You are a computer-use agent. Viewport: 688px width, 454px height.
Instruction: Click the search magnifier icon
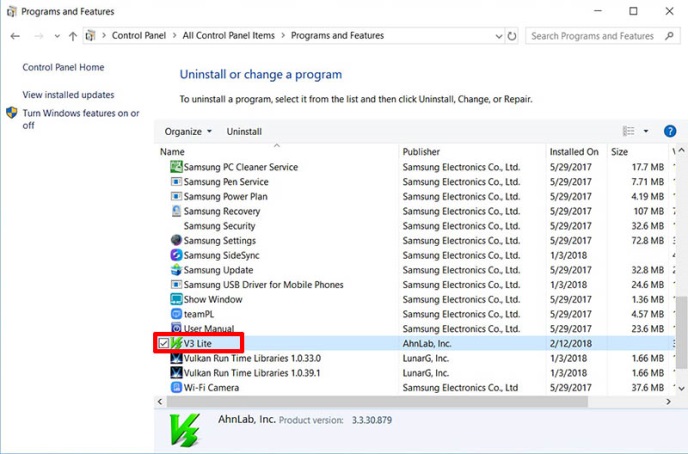(x=669, y=36)
